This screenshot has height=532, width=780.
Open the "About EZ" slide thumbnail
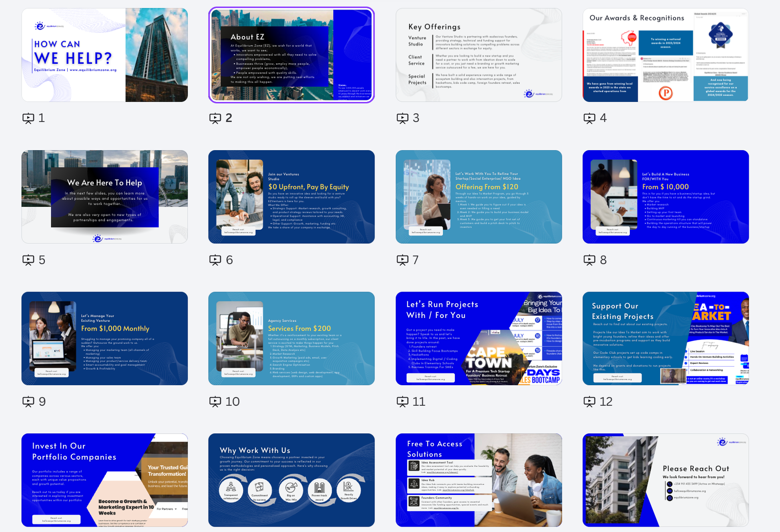click(x=291, y=55)
